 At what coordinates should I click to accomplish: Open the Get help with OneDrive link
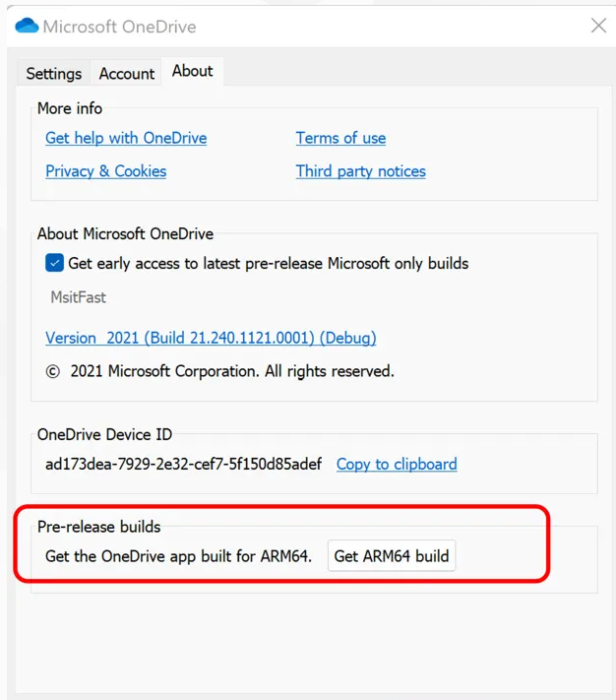coord(126,138)
